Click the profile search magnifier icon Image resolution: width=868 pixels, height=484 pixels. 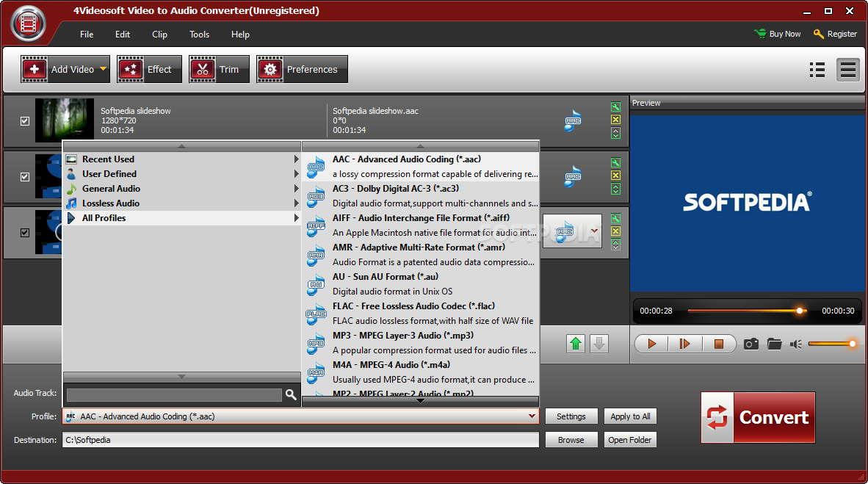point(291,394)
